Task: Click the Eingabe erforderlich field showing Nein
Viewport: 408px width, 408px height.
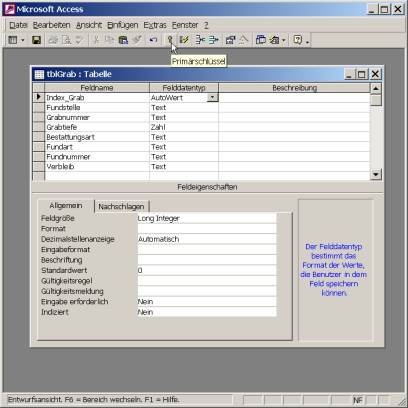Action: point(207,301)
